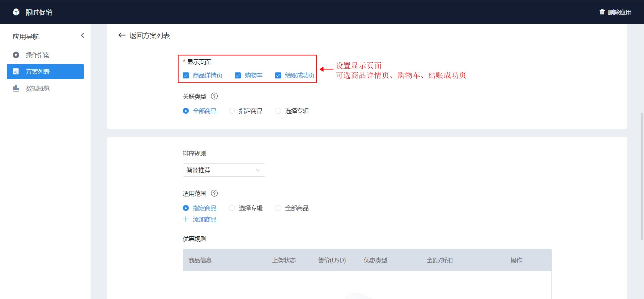Select 选择专辑 under 关联类型
The image size is (644, 299).
pos(278,111)
